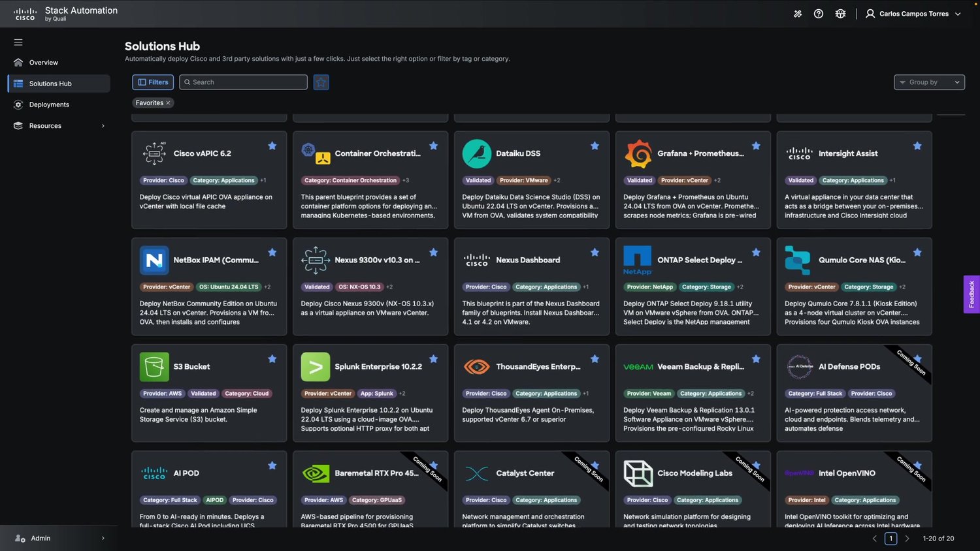Screen dimensions: 980x551
Task: Click the NetApp ONTAP Select logo
Action: [638, 260]
